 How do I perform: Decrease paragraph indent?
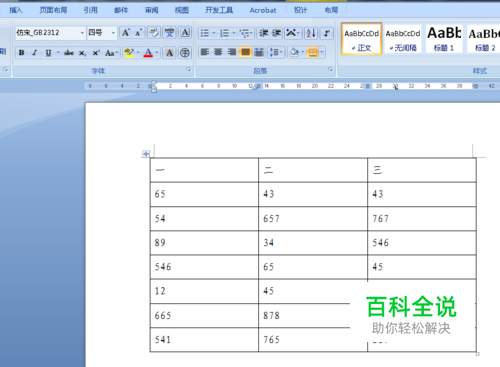click(x=264, y=33)
